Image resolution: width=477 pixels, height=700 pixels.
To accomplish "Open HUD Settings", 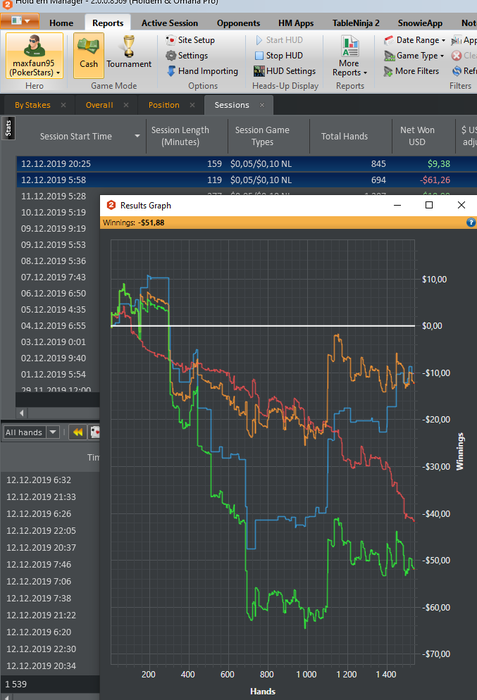I will [285, 71].
